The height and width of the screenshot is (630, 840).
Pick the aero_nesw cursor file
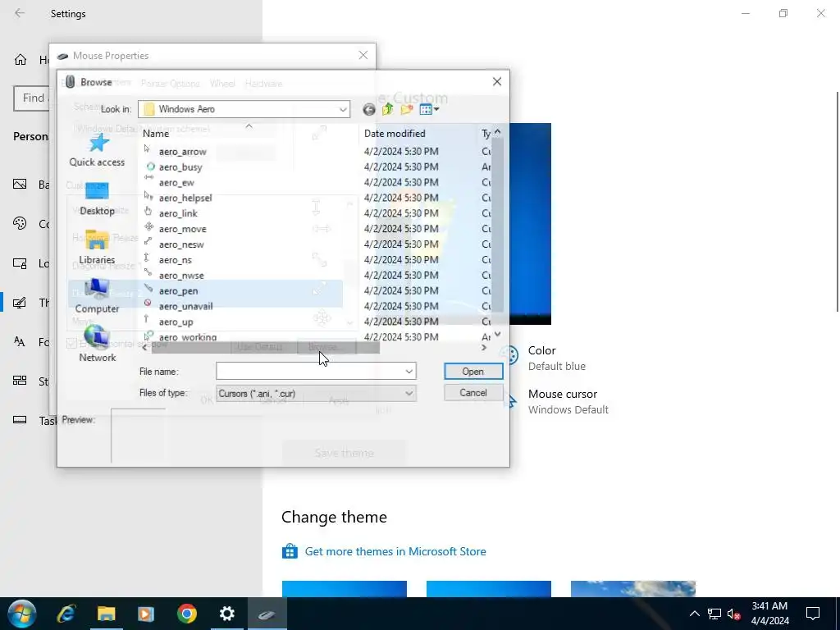[x=181, y=244]
